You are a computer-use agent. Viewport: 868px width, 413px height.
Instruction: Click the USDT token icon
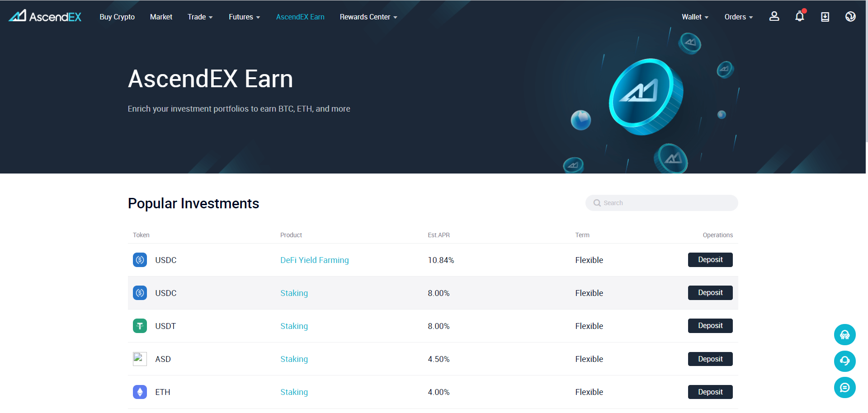[140, 326]
